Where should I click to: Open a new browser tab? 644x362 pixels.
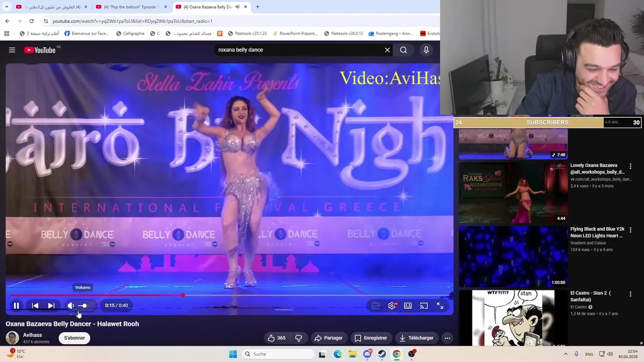258,7
